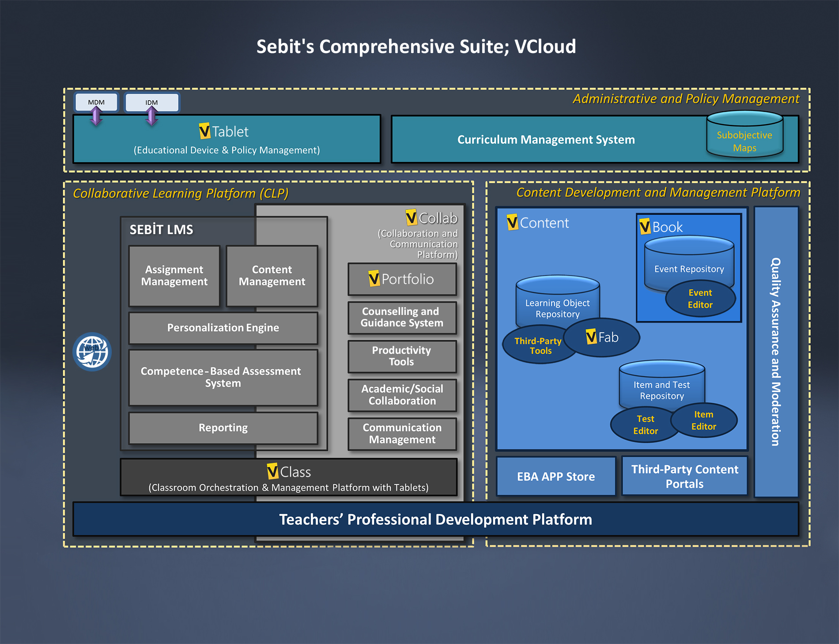Click the Subobjective Maps database cylinder
Viewport: 839px width, 644px height.
pyautogui.click(x=745, y=135)
